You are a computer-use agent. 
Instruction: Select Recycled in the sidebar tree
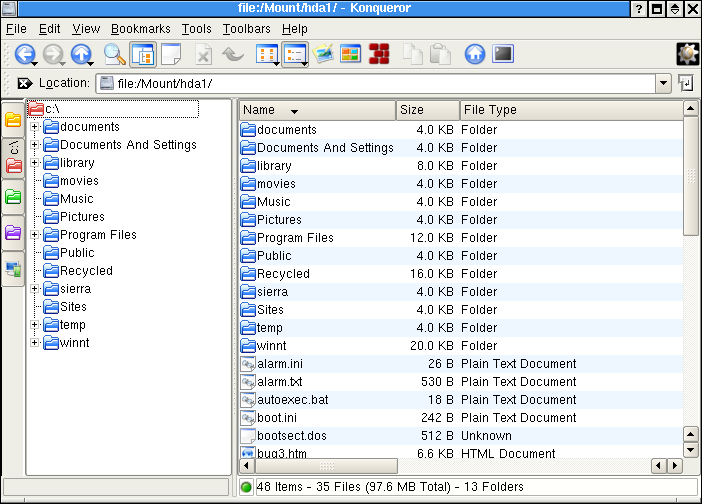[x=78, y=271]
